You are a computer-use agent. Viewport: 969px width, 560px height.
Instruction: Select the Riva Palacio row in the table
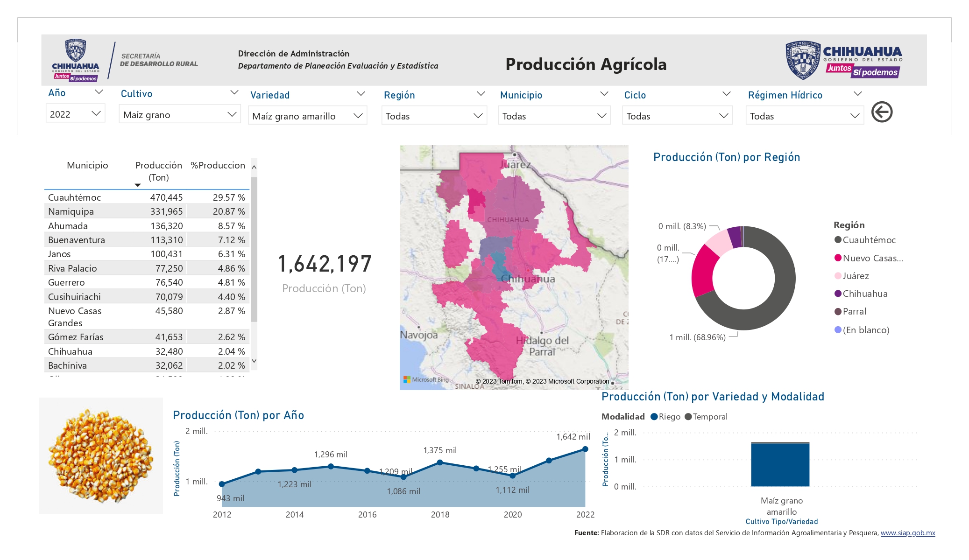147,268
